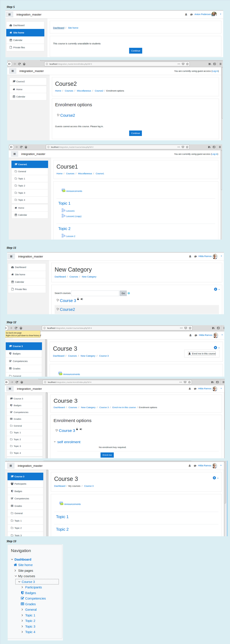This screenshot has width=230, height=644.
Task: Toggle side drawer hamburger on Course1 page
Action: (14, 154)
